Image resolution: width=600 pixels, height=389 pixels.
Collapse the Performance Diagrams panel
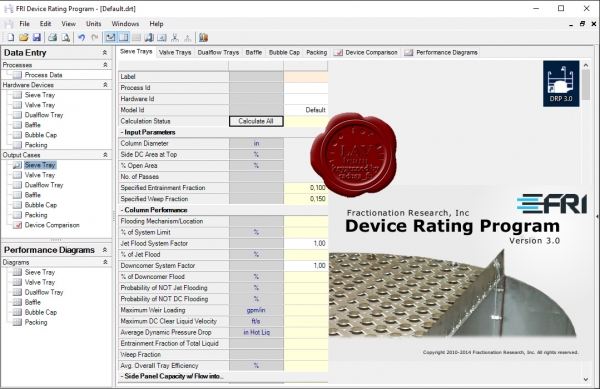105,250
